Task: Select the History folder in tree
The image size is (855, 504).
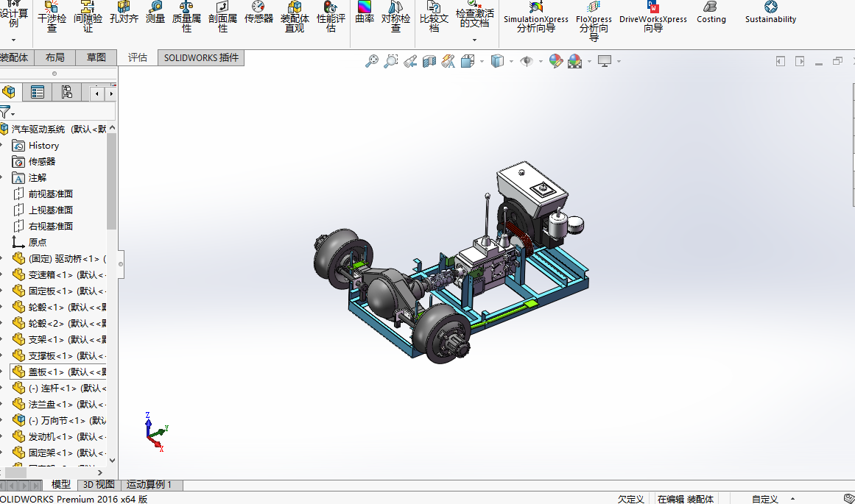Action: pyautogui.click(x=36, y=146)
